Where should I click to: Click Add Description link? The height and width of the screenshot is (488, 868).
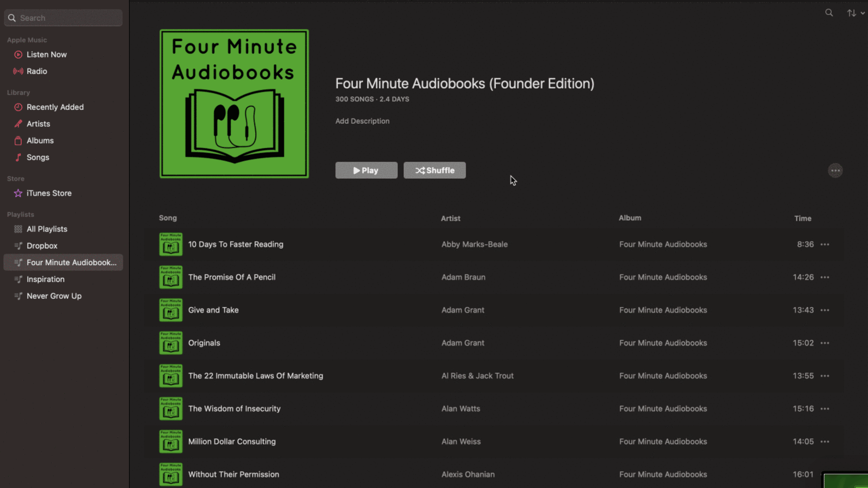pyautogui.click(x=362, y=121)
